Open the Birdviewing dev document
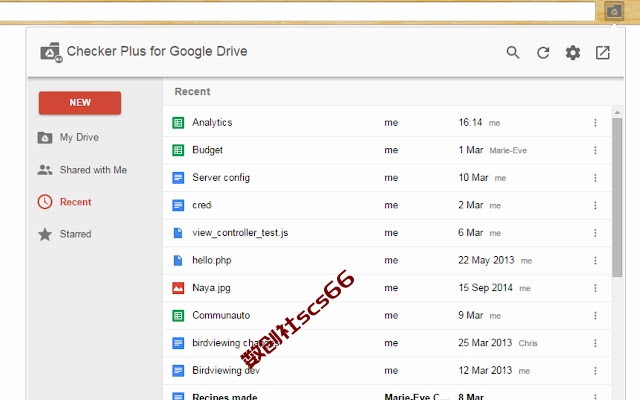The image size is (640, 400). pos(226,371)
